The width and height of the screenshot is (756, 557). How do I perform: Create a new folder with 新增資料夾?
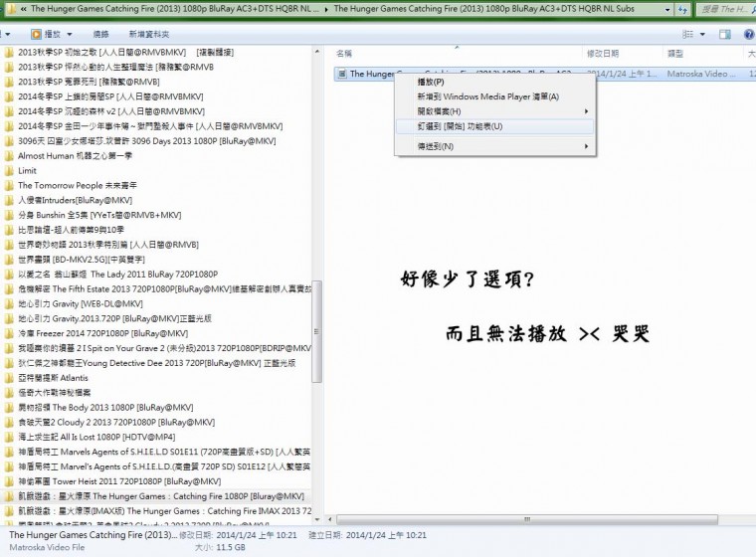pyautogui.click(x=149, y=34)
